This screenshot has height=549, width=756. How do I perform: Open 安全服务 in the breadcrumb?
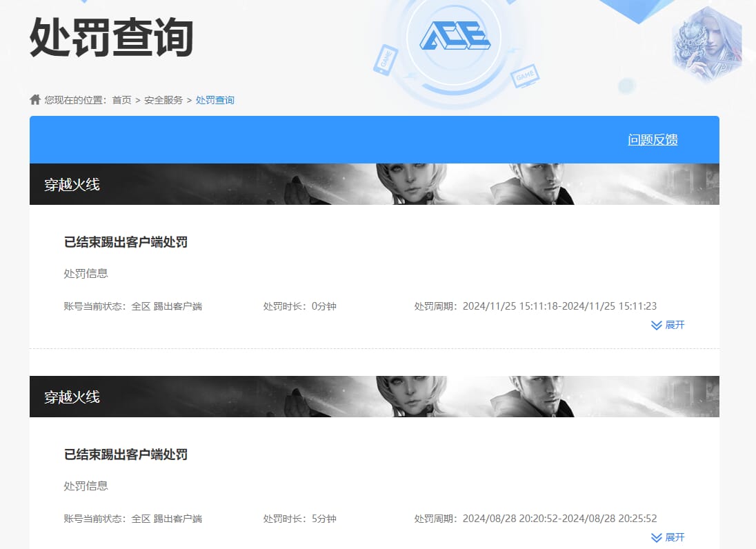[163, 100]
